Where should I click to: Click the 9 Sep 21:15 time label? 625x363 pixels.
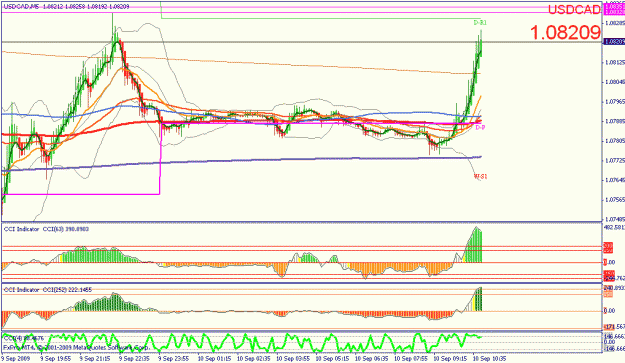pyautogui.click(x=95, y=359)
